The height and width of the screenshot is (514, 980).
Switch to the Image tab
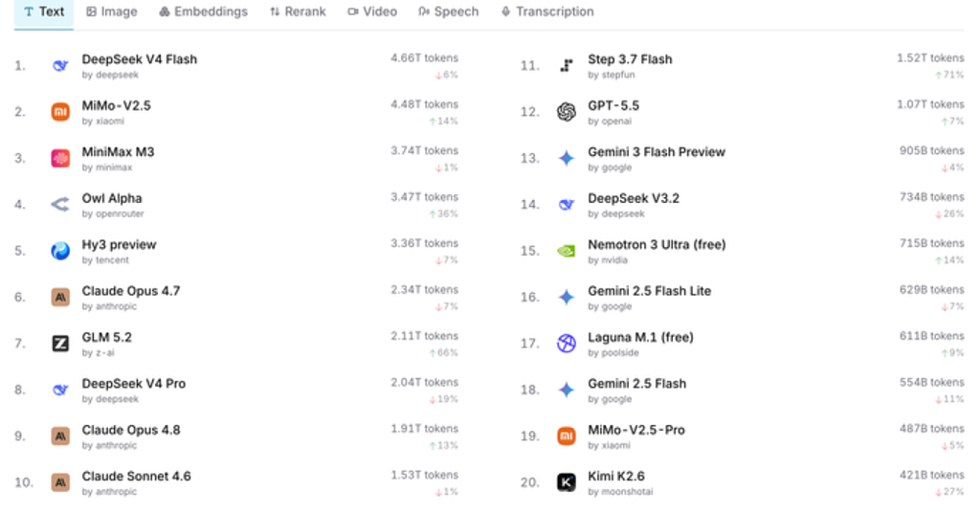112,11
